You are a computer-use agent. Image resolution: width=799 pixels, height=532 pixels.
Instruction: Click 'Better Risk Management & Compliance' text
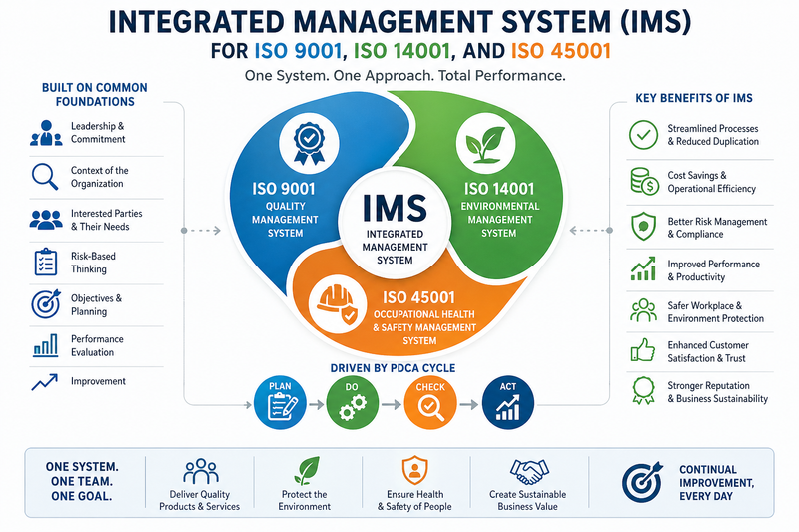coord(717,228)
